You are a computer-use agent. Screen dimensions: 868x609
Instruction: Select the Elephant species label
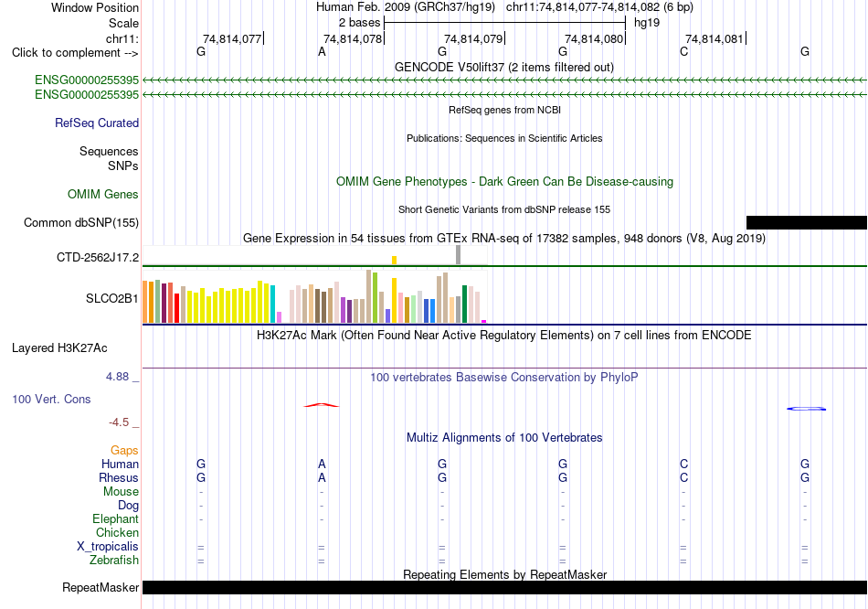115,519
